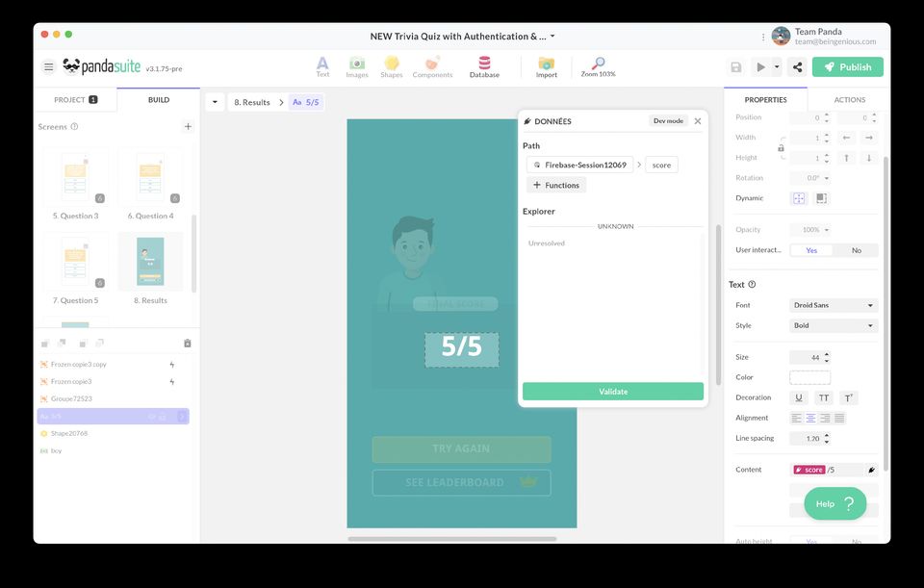Image resolution: width=924 pixels, height=588 pixels.
Task: Click the Publish button
Action: [x=847, y=67]
